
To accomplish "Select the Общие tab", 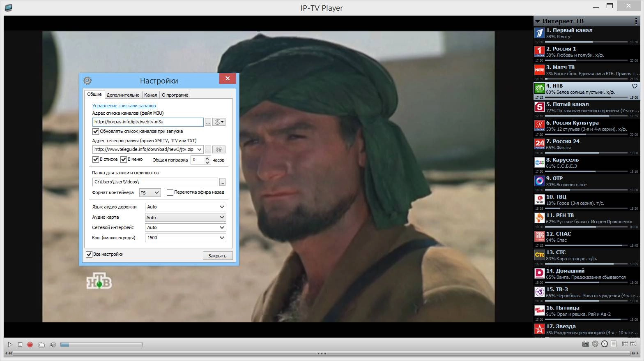I will click(x=94, y=94).
